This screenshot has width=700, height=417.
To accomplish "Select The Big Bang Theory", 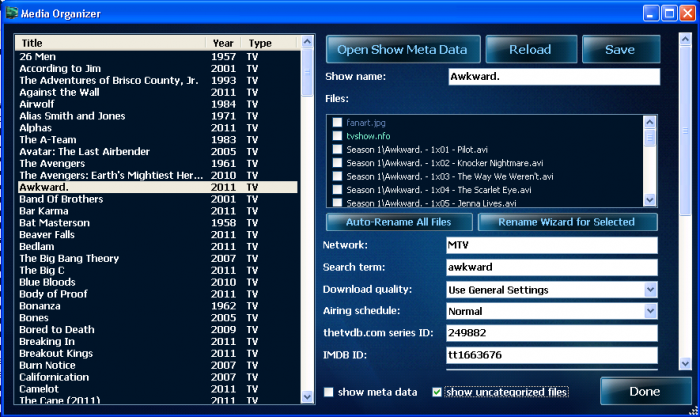I will [x=158, y=259].
